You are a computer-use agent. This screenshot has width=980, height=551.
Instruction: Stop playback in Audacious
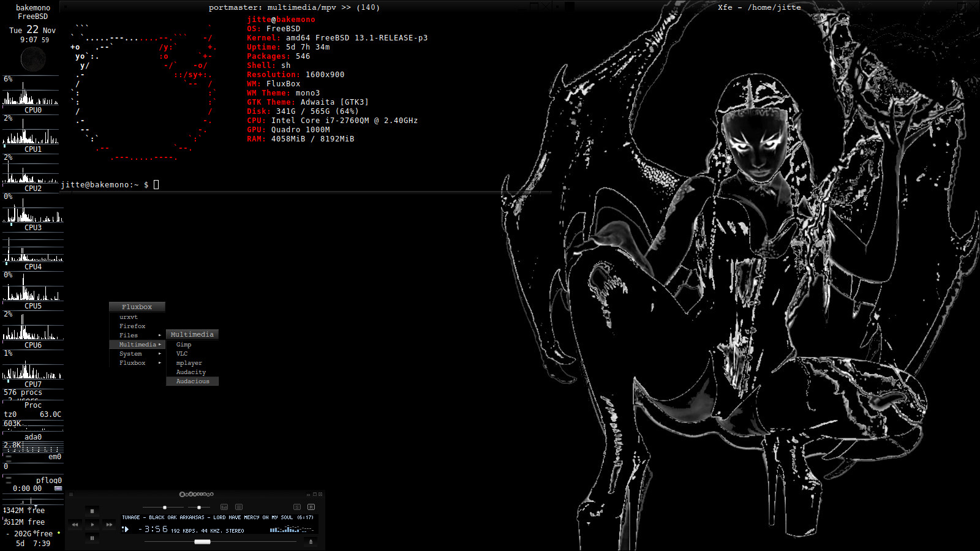pos(92,511)
